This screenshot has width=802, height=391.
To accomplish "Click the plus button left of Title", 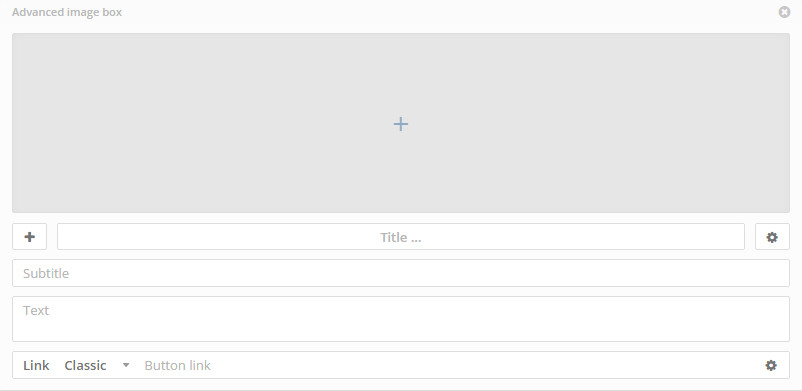I will point(30,237).
